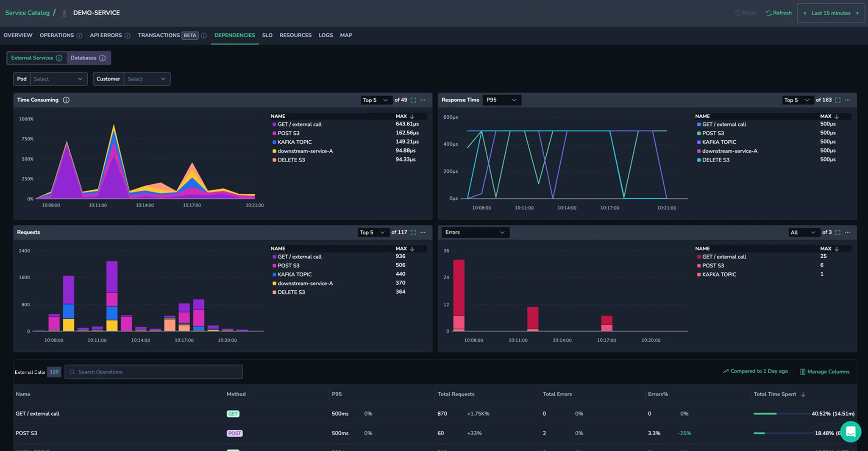Open the LOGS tab
The height and width of the screenshot is (451, 868).
[x=325, y=35]
